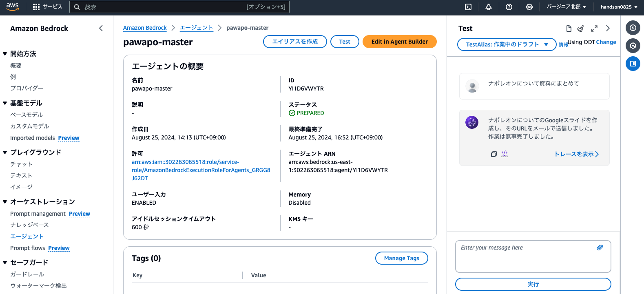Open チャット playground
The height and width of the screenshot is (294, 644).
point(21,164)
